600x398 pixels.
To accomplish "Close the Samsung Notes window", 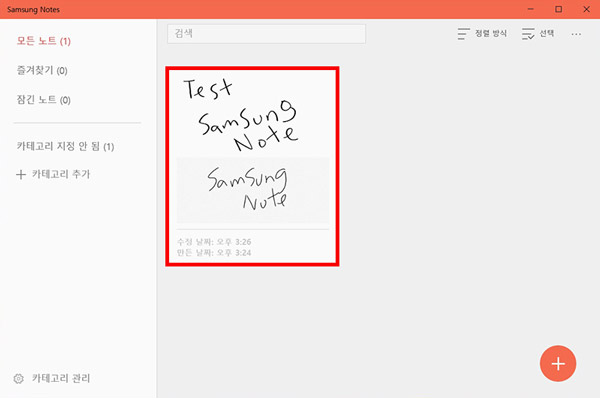I will tap(586, 9).
